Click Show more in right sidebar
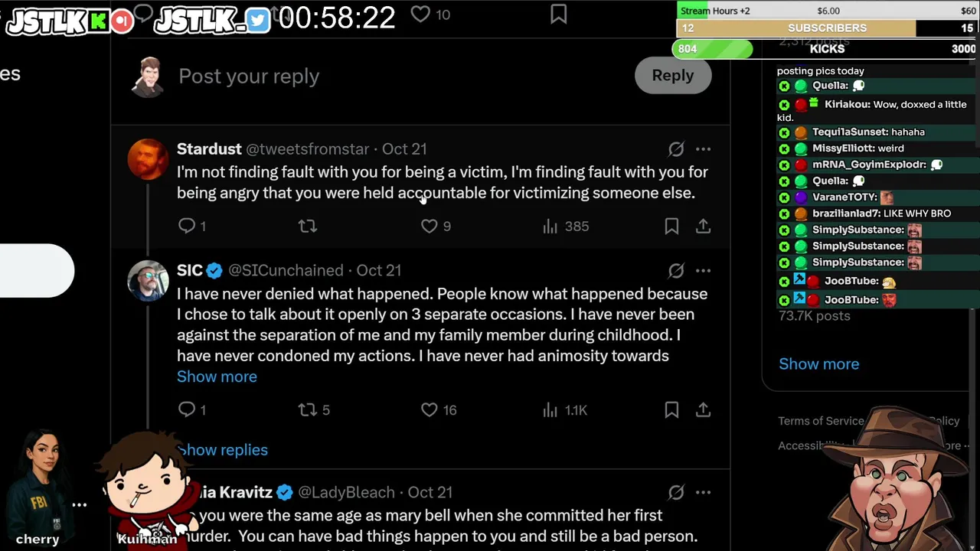The image size is (980, 551). pos(818,364)
